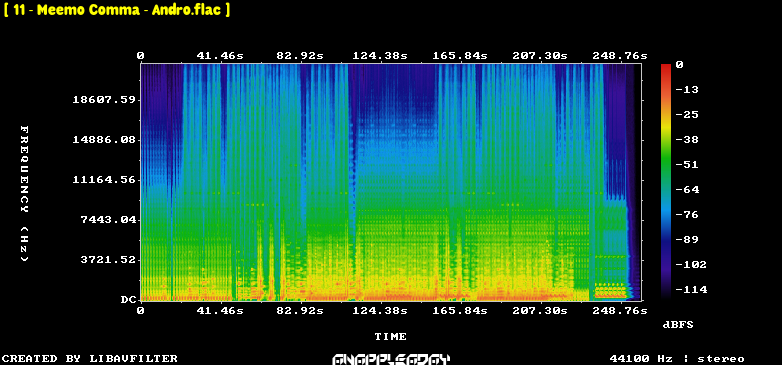Viewport: 782px width, 365px height.
Task: Select the 248.76s label on the bottom time axis
Action: pos(620,311)
